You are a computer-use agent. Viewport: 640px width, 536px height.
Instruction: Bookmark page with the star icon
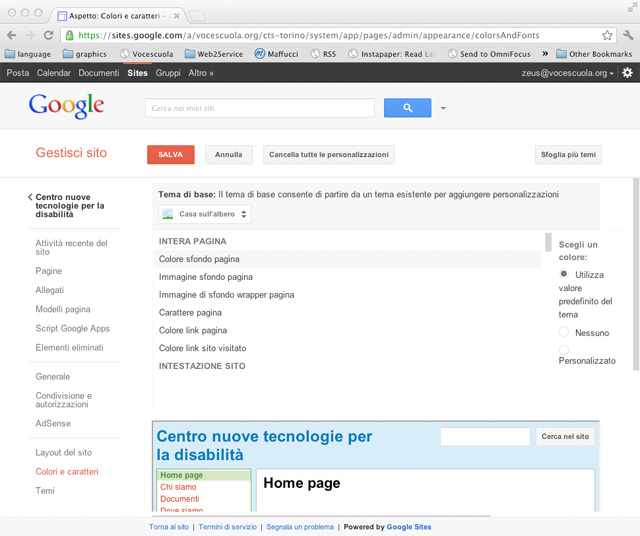[606, 35]
